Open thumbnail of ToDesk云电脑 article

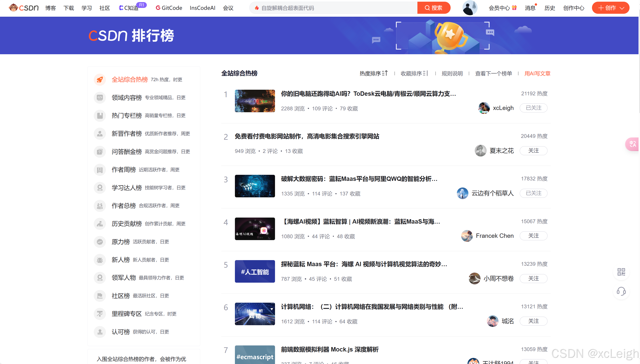click(x=255, y=101)
